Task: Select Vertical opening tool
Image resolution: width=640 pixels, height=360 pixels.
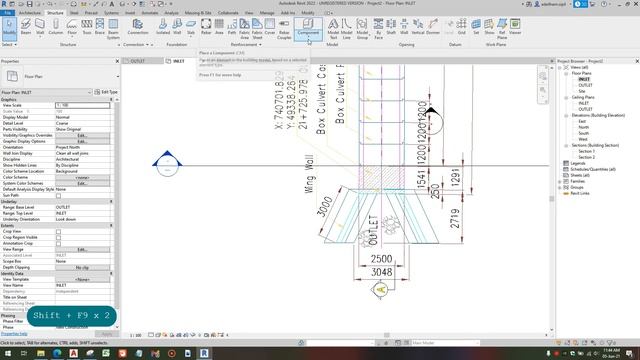Action: [418, 27]
